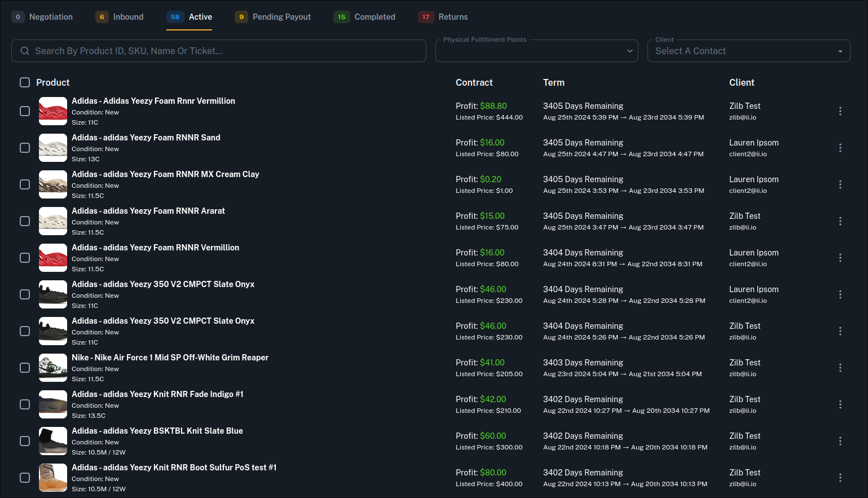
Task: Click the $15.00 profit value
Action: tap(492, 216)
